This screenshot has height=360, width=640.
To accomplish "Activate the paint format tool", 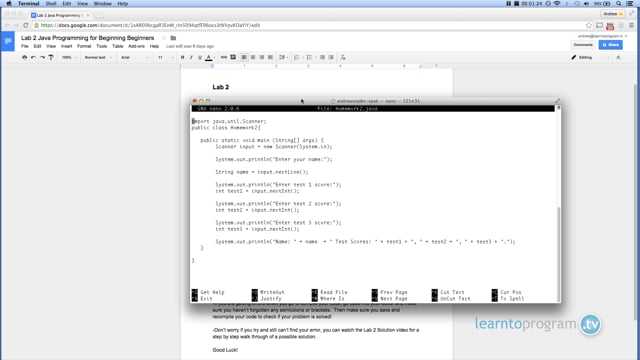I will [x=51, y=58].
